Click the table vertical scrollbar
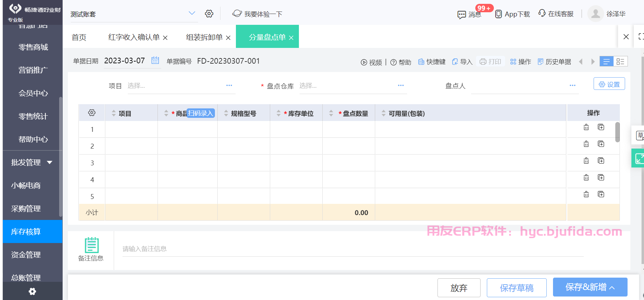 point(617,132)
